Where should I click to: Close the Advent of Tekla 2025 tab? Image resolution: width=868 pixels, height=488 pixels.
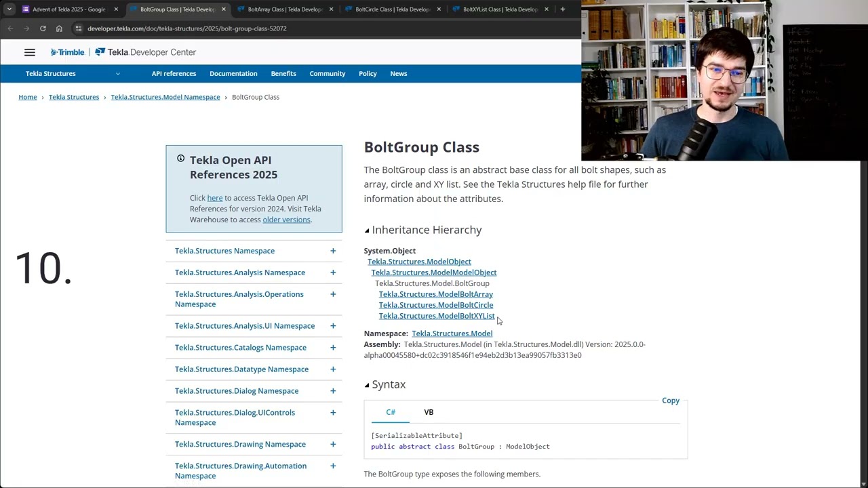pyautogui.click(x=116, y=9)
